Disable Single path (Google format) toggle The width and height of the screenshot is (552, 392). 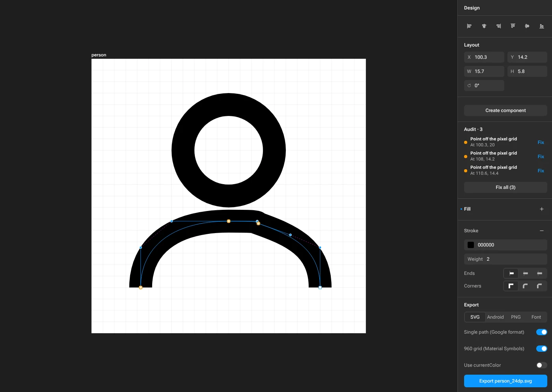542,332
